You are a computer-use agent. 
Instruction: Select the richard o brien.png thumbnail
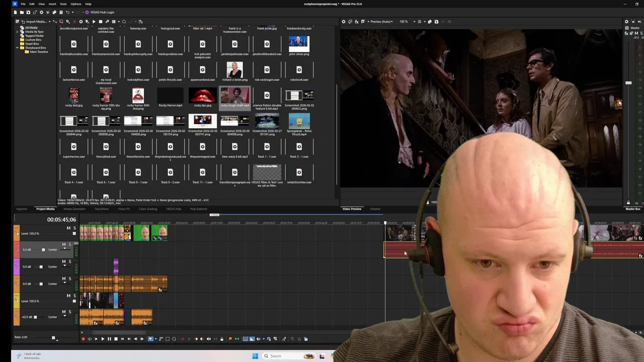[234, 69]
